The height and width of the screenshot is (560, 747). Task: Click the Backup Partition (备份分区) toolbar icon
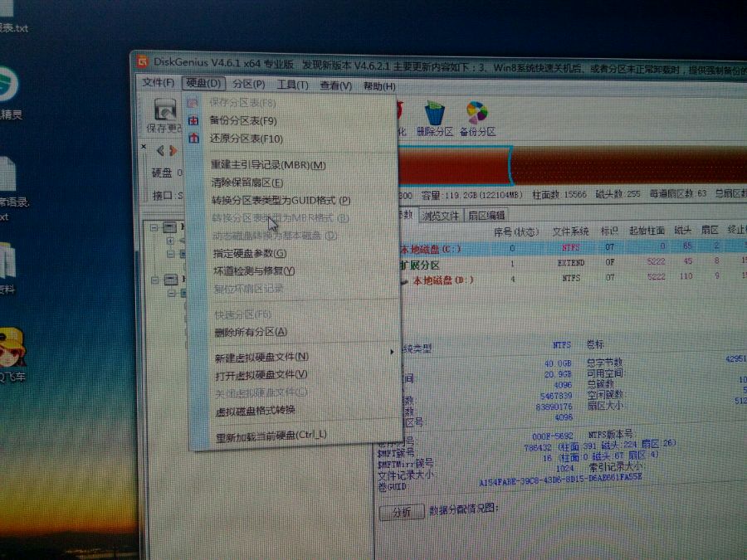pyautogui.click(x=477, y=114)
